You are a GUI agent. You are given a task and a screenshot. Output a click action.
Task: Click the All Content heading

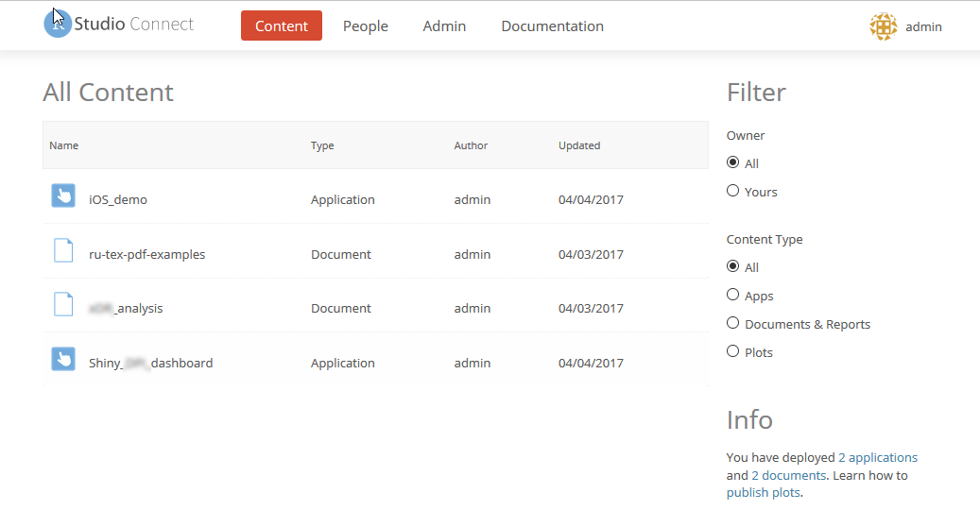coord(108,93)
